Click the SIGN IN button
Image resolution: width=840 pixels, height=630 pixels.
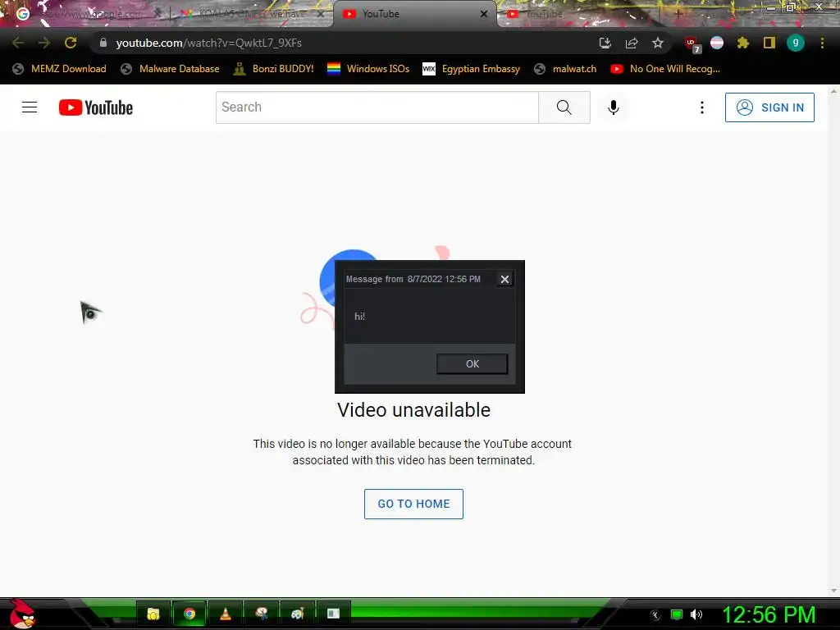[769, 107]
